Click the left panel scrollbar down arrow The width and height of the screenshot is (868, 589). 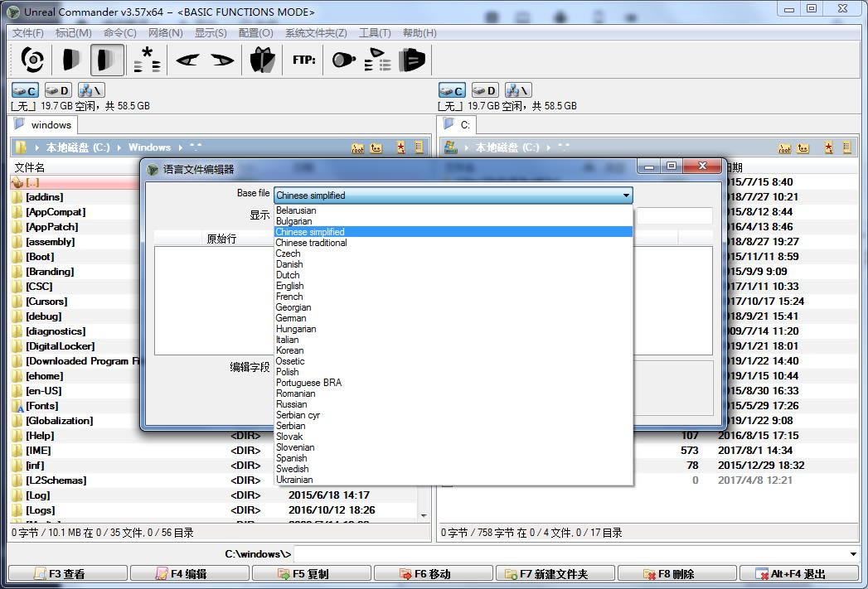click(424, 515)
